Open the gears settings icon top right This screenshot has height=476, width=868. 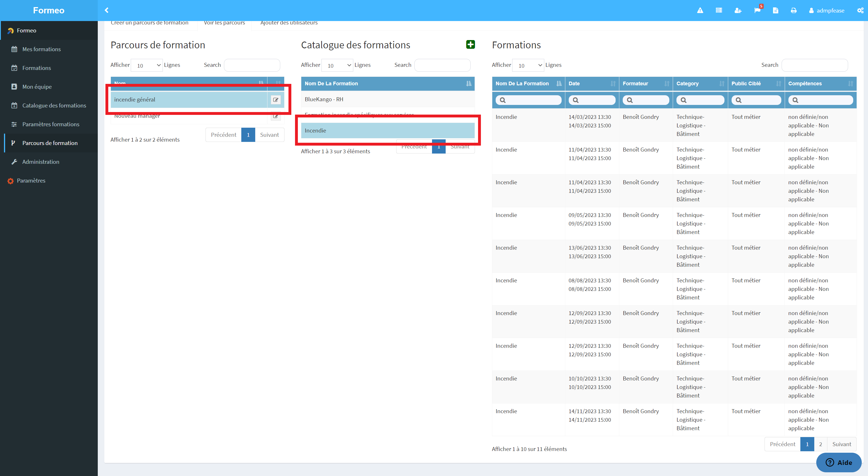(x=860, y=11)
